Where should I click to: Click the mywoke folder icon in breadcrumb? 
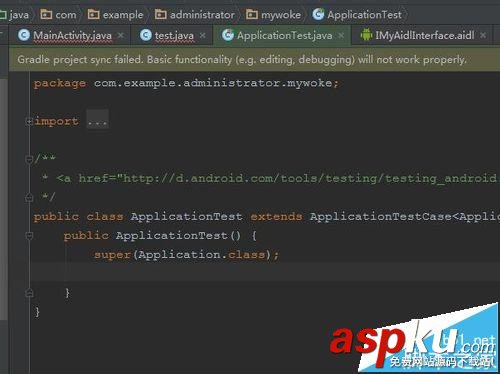252,14
